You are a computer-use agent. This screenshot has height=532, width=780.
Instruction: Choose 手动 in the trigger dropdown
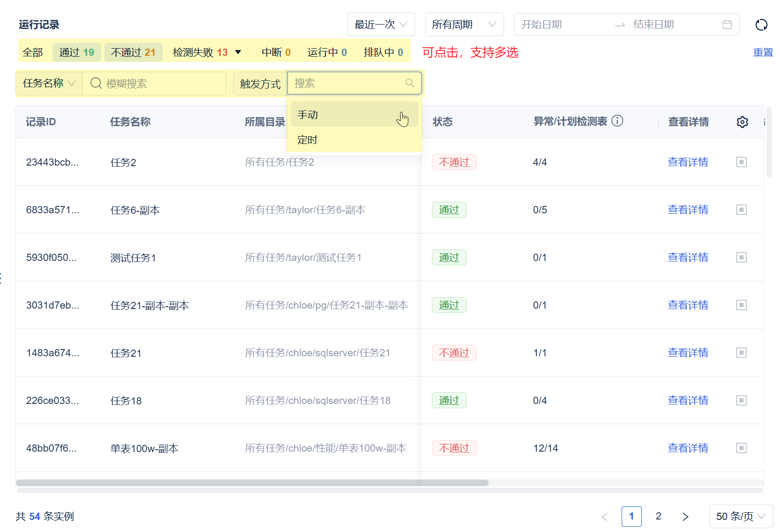[354, 115]
